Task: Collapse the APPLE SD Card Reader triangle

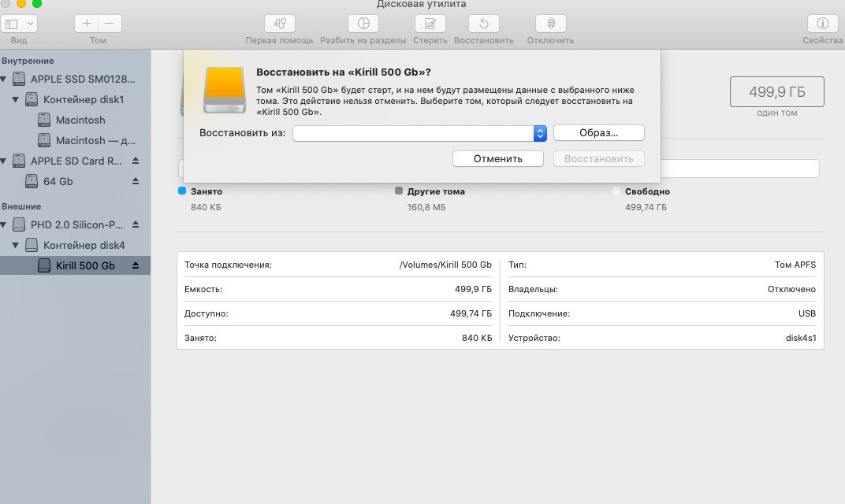Action: point(3,161)
